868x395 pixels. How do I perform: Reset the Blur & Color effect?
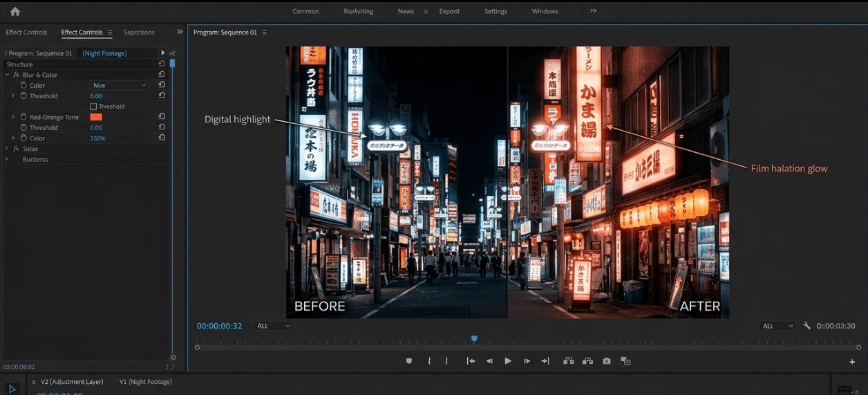pyautogui.click(x=162, y=74)
